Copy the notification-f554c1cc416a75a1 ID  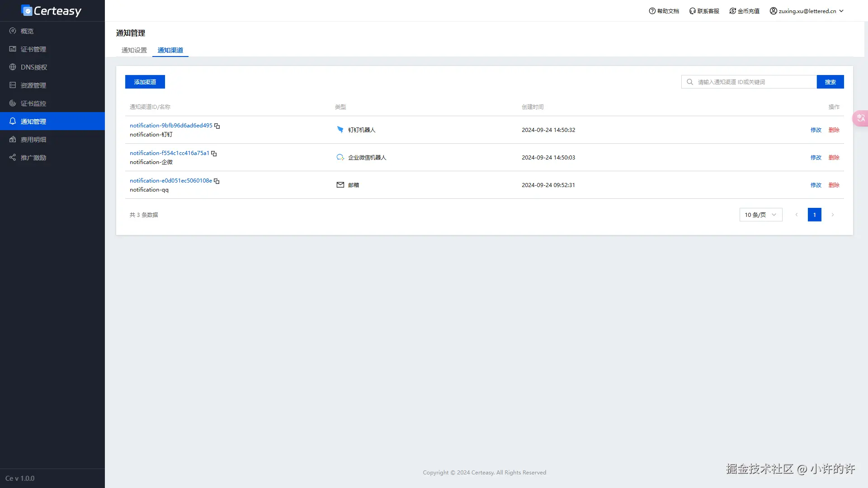pyautogui.click(x=214, y=154)
